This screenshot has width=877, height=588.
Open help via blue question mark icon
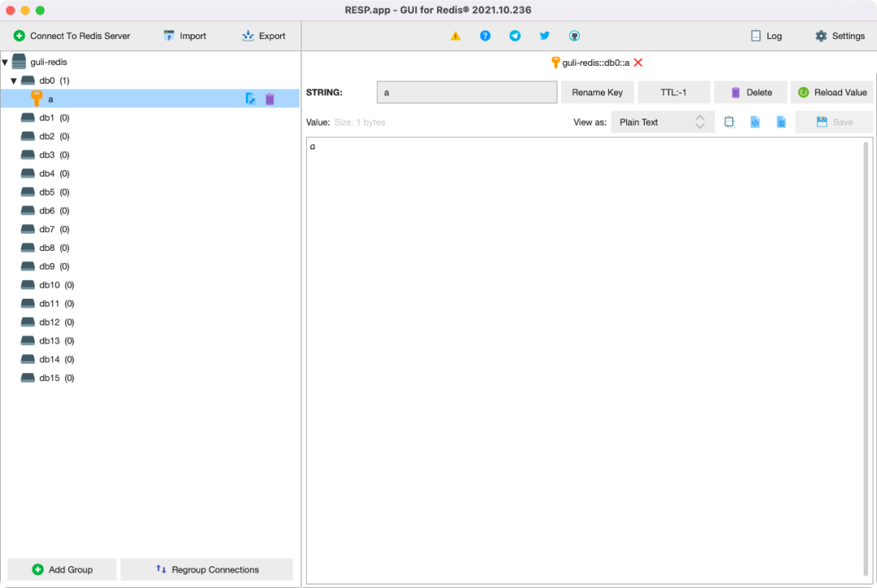pyautogui.click(x=485, y=36)
